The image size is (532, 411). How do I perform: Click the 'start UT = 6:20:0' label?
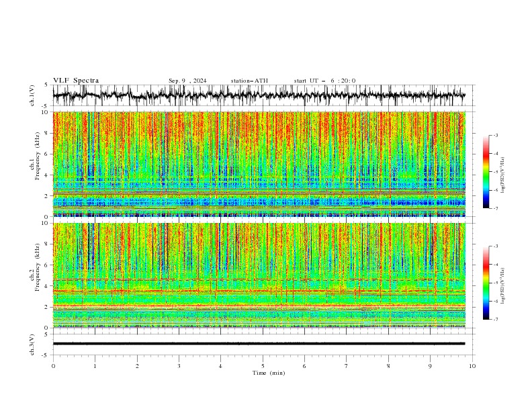click(324, 81)
